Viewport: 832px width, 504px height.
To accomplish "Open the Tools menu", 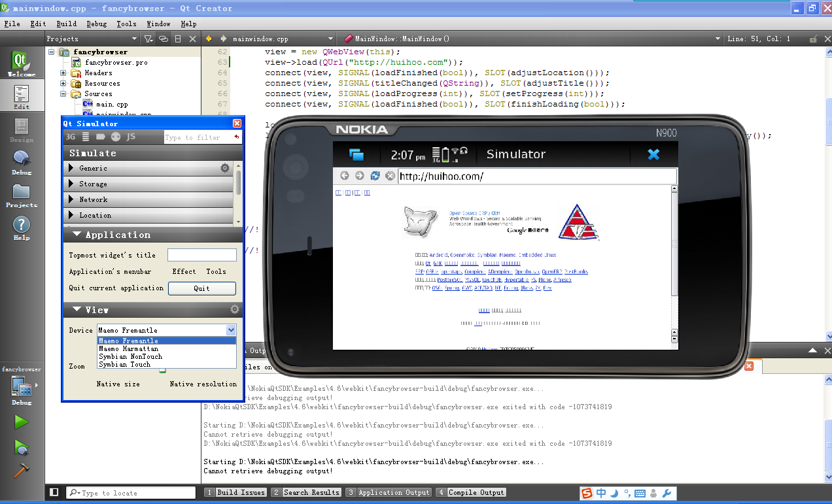I will [x=126, y=24].
